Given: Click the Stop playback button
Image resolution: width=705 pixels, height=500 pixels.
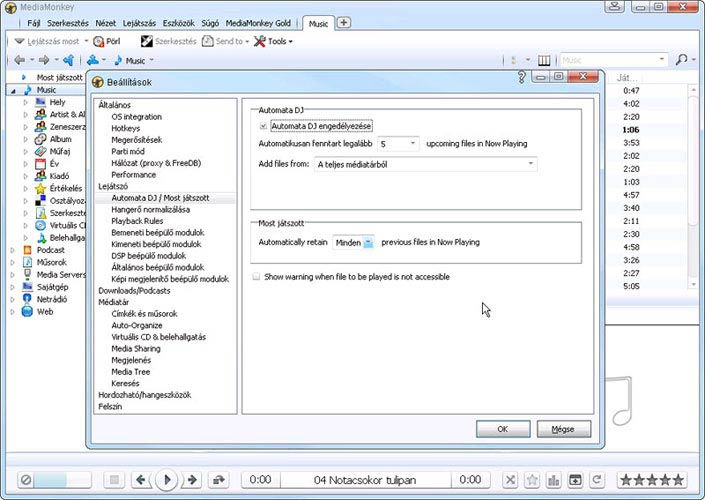Looking at the screenshot, I should tap(114, 480).
